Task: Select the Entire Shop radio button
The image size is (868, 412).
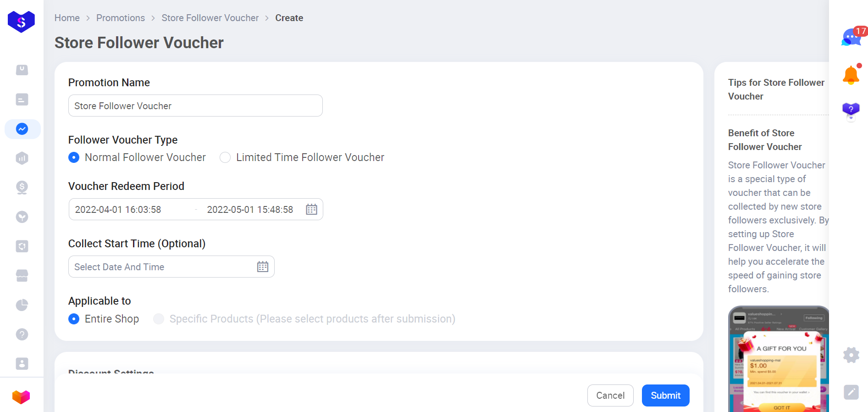Action: [x=74, y=319]
